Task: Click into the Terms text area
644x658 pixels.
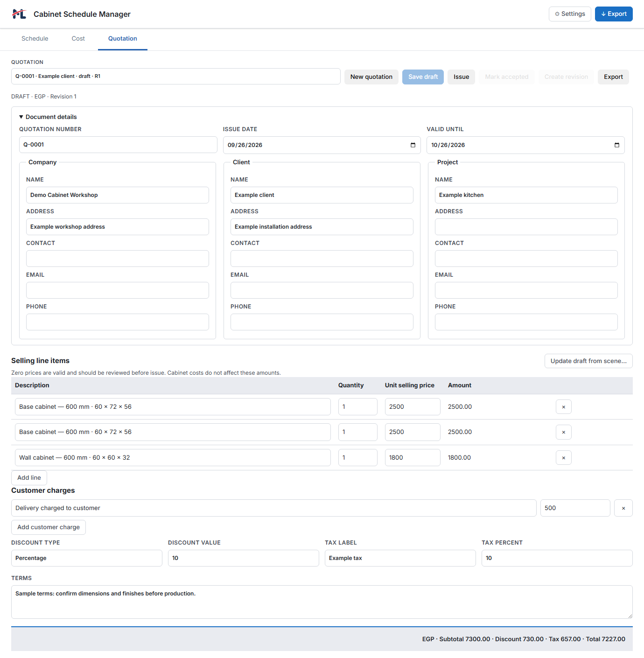Action: [322, 602]
